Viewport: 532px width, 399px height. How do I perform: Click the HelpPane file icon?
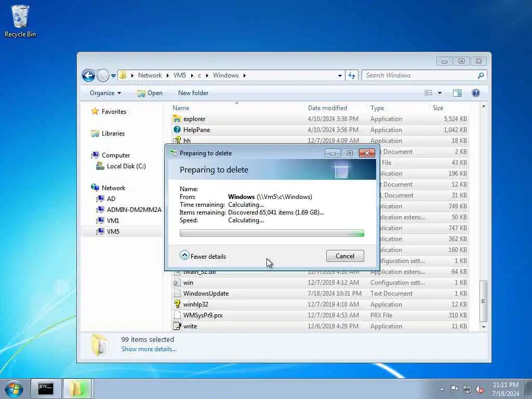click(x=177, y=129)
